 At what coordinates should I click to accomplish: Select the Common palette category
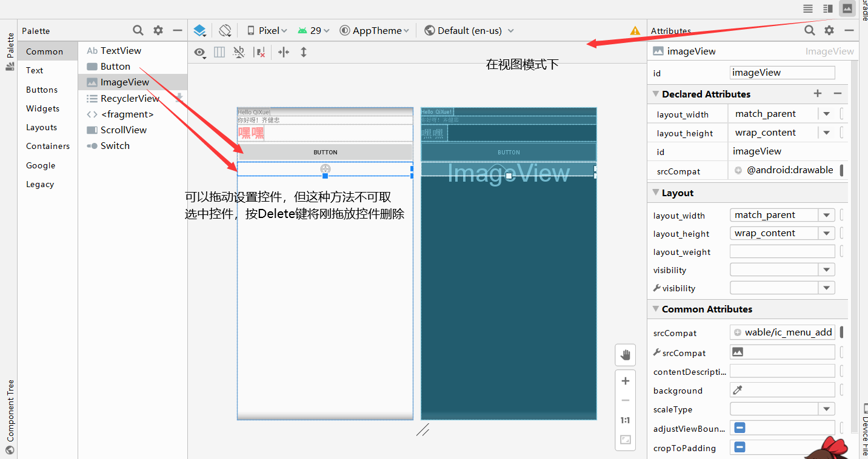47,51
